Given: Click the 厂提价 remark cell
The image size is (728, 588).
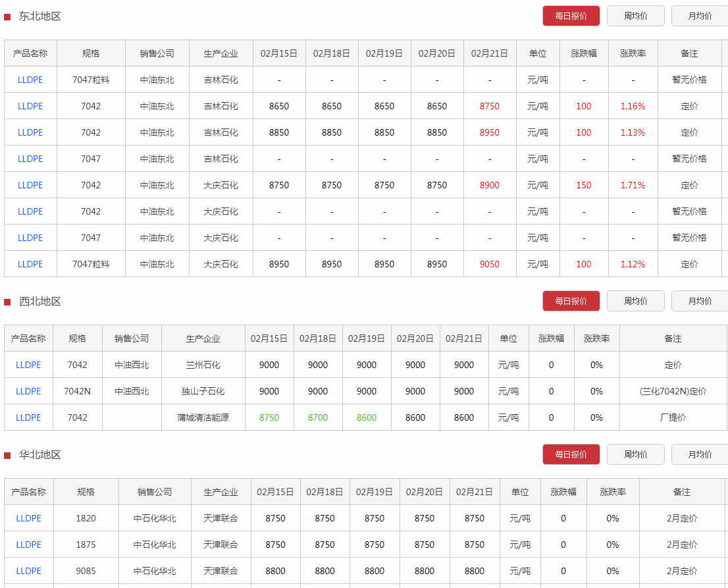Looking at the screenshot, I should 673,417.
